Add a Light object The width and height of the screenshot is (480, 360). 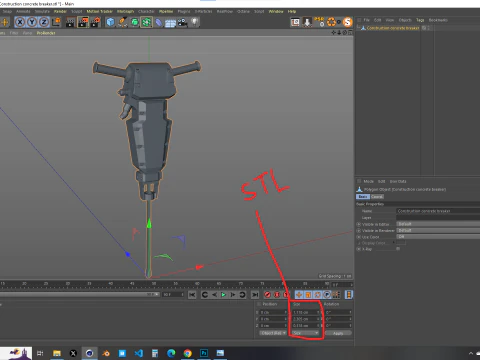195,22
